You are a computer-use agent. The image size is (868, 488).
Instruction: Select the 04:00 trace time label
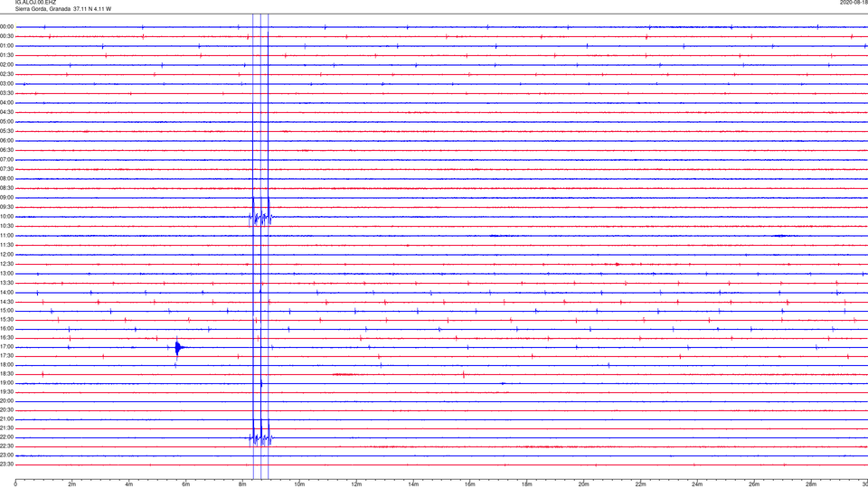(6, 102)
